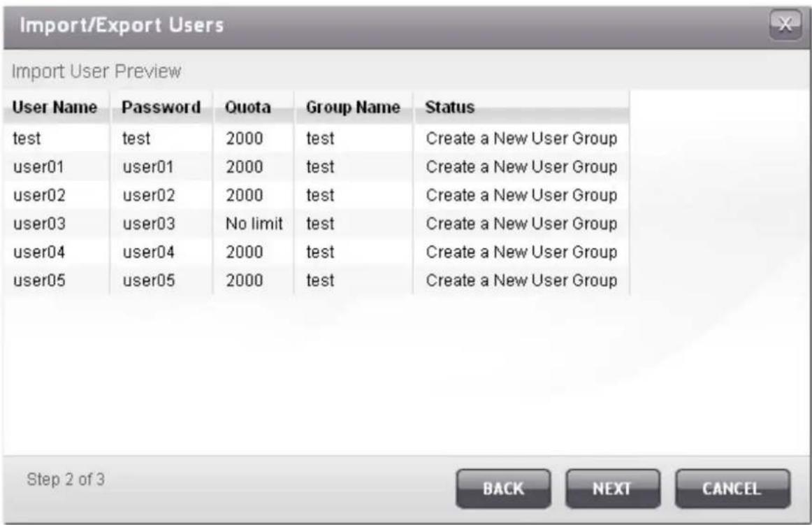Select the 2000 quota in user04 row
Screen dimensions: 812x525
pos(245,252)
